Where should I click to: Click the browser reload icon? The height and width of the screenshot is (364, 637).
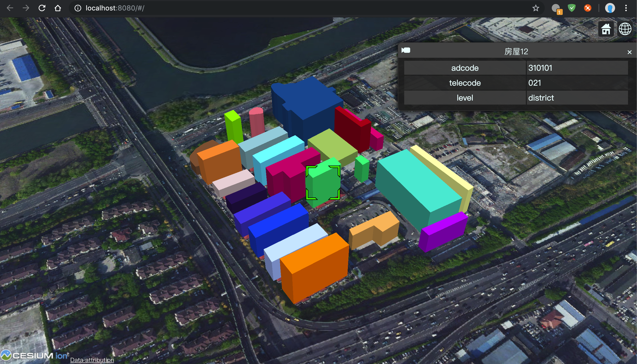click(x=42, y=8)
